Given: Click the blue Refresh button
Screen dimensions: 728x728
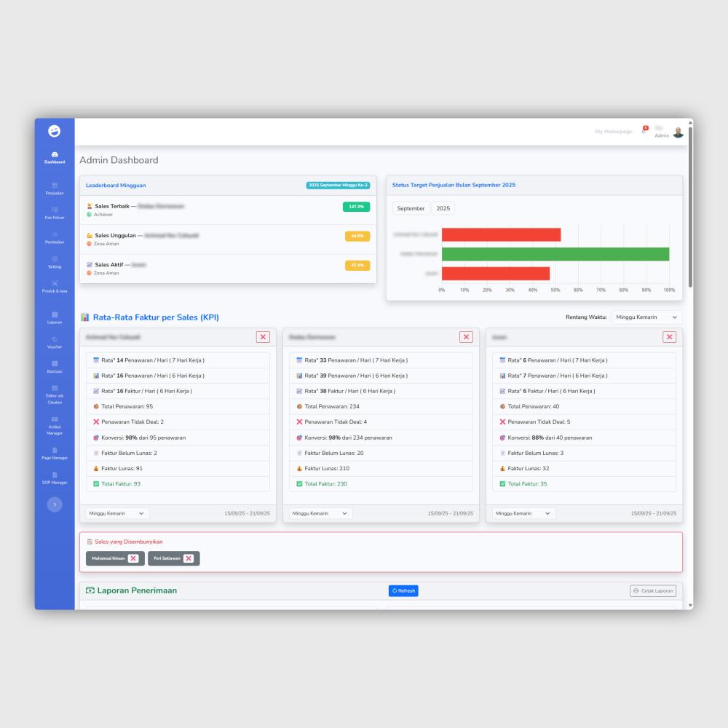Looking at the screenshot, I should tap(403, 591).
